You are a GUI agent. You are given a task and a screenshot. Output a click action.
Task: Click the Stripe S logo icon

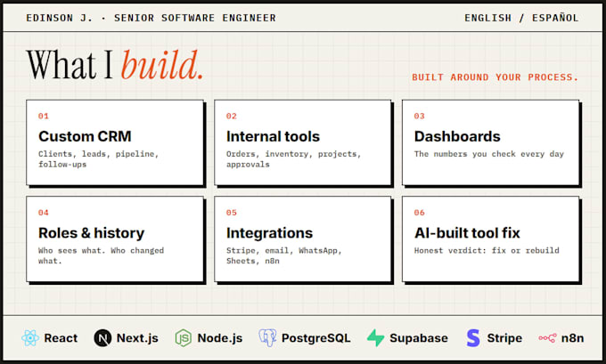[473, 338]
